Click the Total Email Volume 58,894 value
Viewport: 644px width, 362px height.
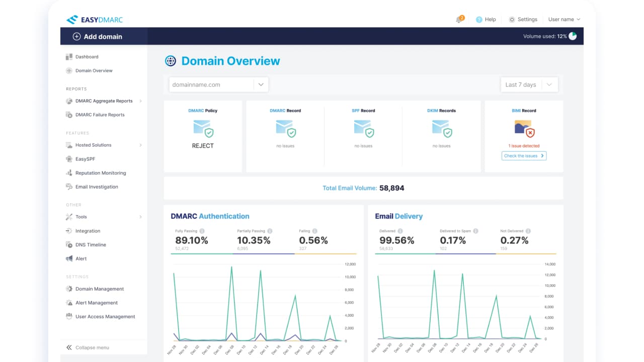(391, 188)
